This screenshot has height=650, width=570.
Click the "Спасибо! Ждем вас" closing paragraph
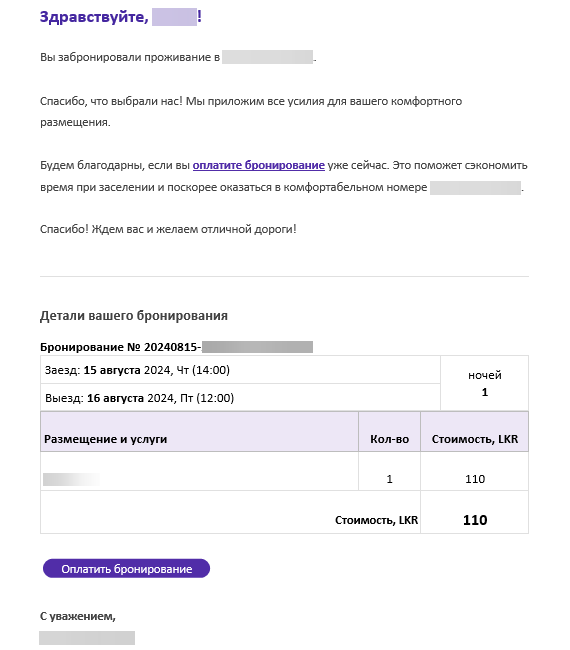click(168, 229)
